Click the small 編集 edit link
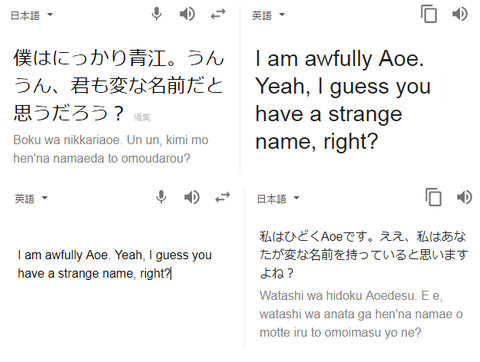Viewport: 480px width, 362px height. 142,117
